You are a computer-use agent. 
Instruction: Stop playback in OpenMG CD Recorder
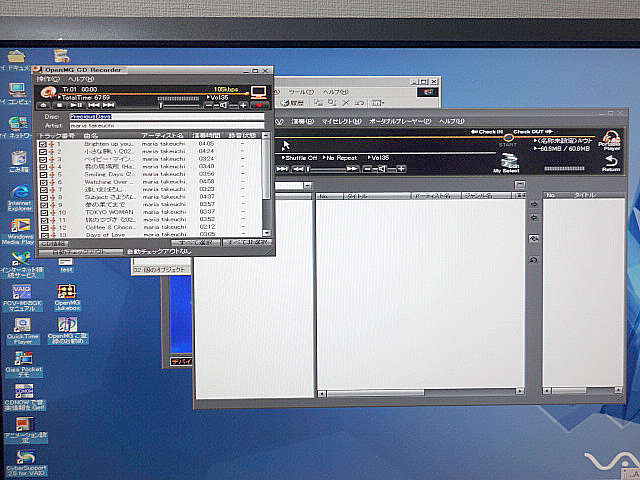pos(60,105)
